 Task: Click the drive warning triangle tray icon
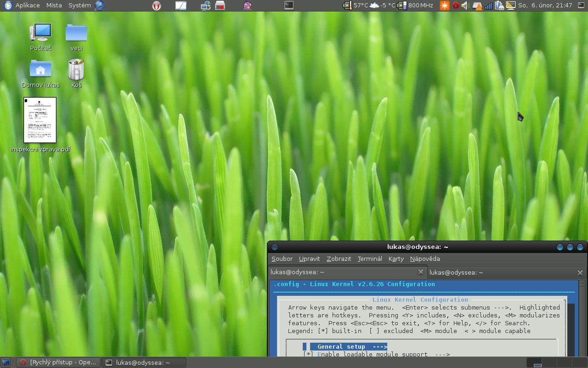478,6
